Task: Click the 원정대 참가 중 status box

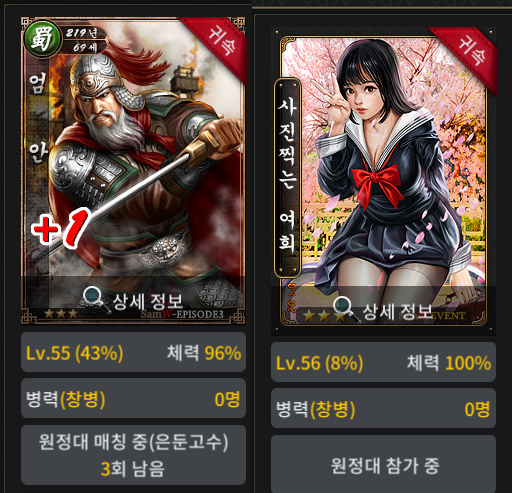Action: click(383, 465)
